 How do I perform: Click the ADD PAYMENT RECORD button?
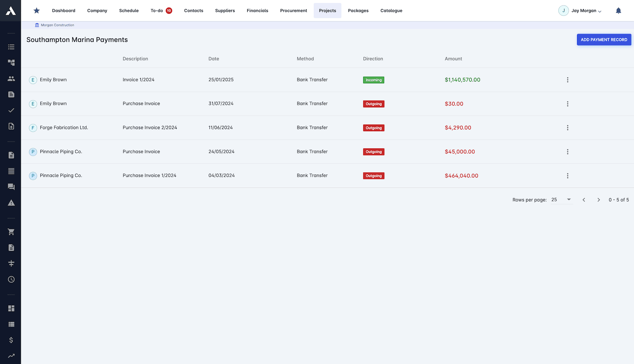[x=604, y=40]
